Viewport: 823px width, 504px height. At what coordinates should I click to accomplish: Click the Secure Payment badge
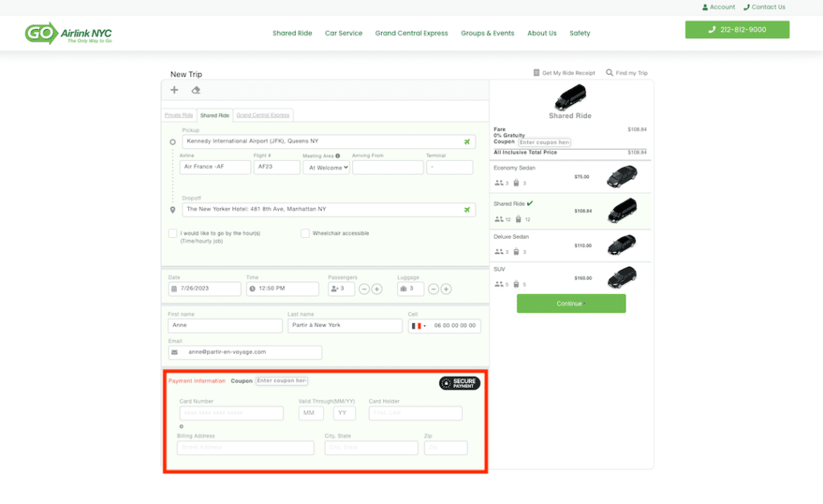point(460,383)
